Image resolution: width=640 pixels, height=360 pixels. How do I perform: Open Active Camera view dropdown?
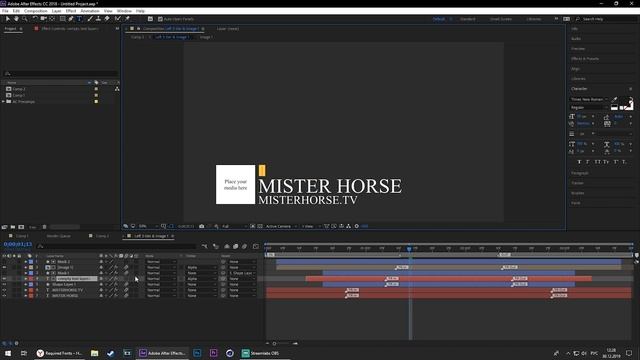tap(281, 226)
